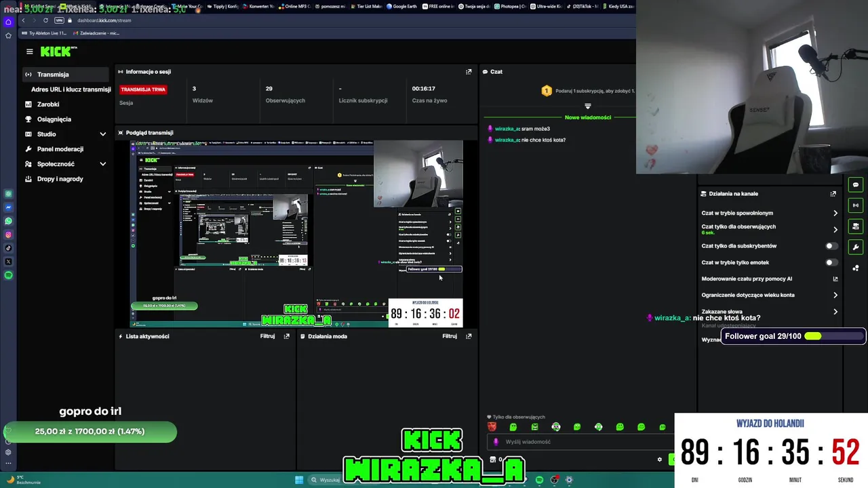Select the red face emote in chat

coord(492,427)
